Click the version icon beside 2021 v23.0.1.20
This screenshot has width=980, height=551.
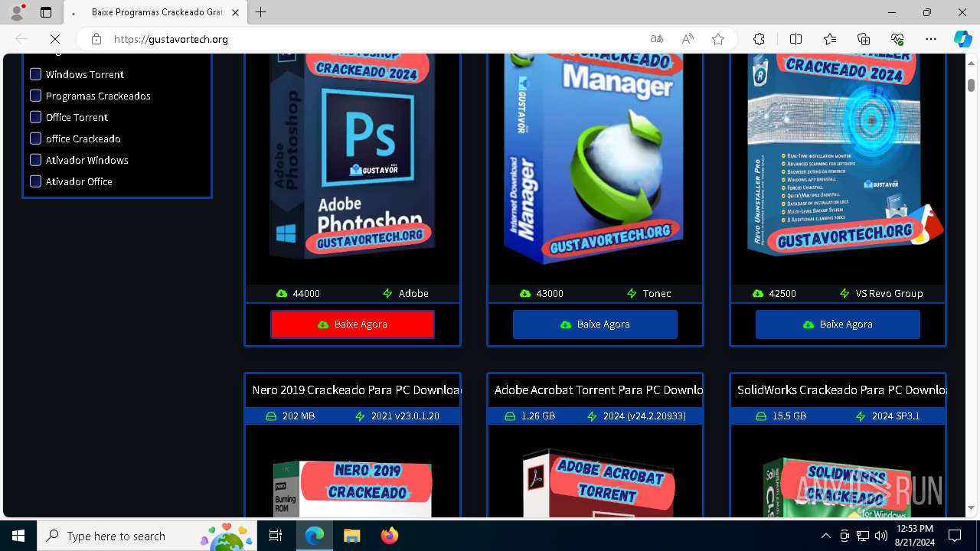coord(361,416)
